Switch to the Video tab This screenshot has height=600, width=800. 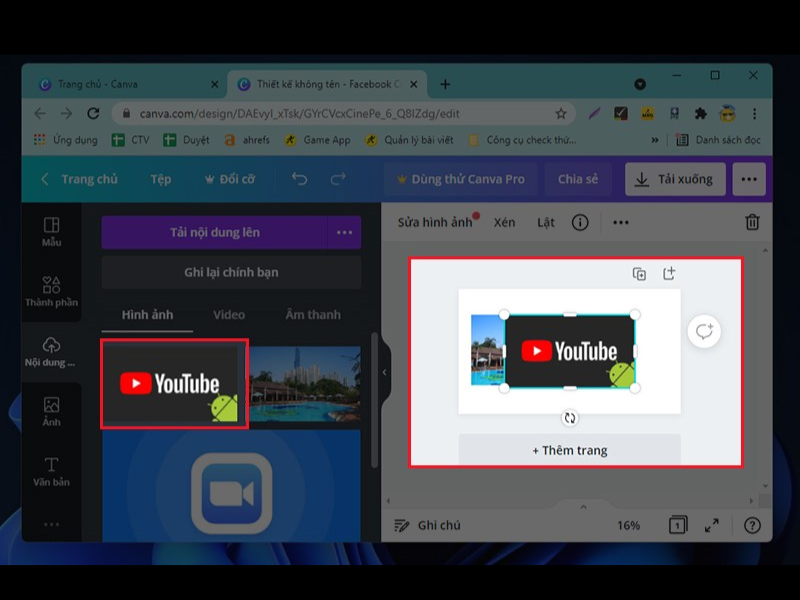229,314
